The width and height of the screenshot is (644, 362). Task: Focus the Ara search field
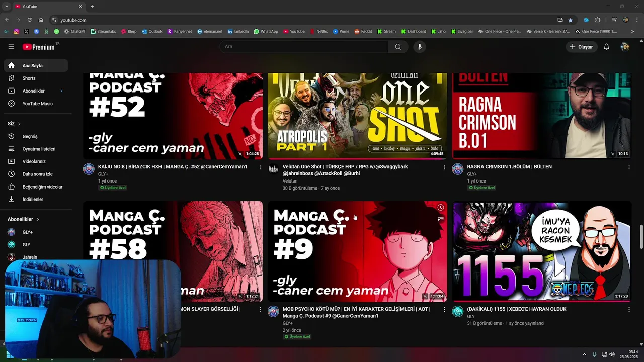304,47
